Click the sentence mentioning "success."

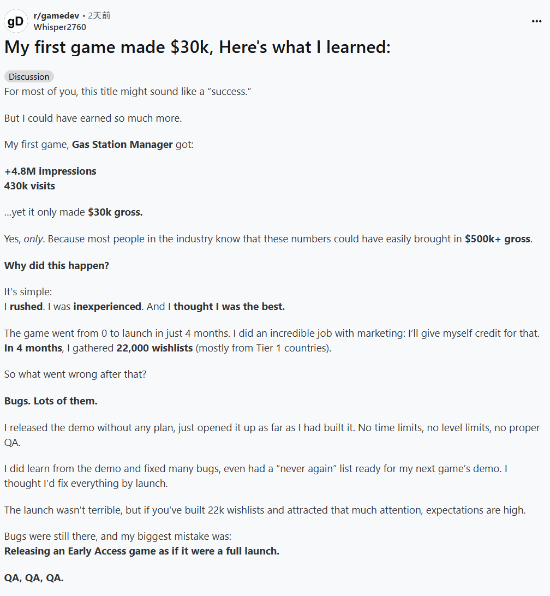128,92
